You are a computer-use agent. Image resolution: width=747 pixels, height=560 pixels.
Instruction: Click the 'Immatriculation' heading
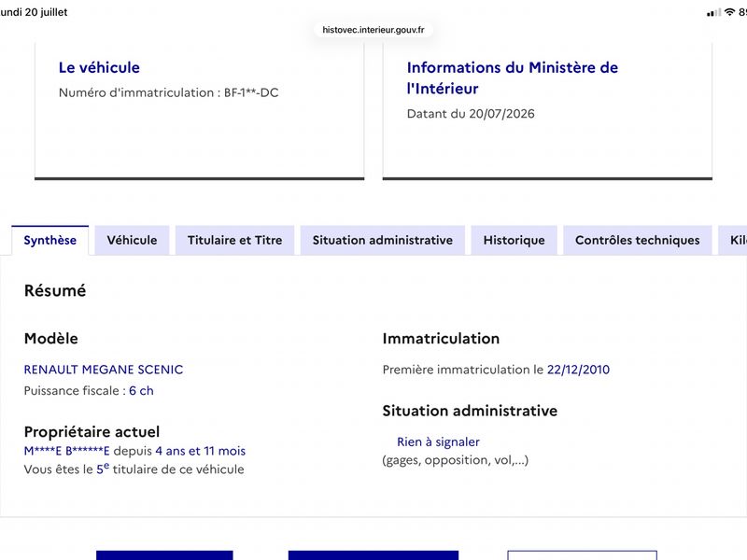coord(441,339)
